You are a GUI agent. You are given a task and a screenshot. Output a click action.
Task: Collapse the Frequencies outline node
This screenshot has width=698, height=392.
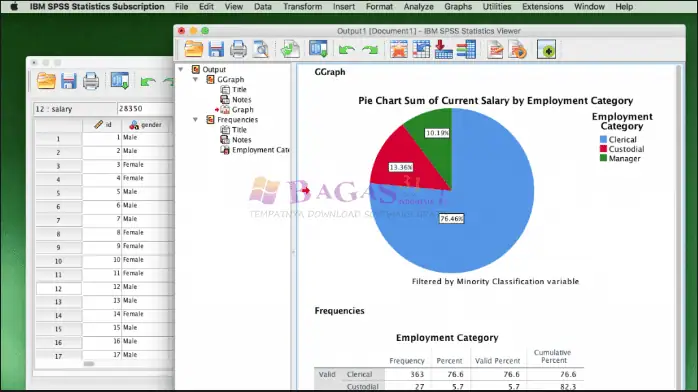click(195, 120)
